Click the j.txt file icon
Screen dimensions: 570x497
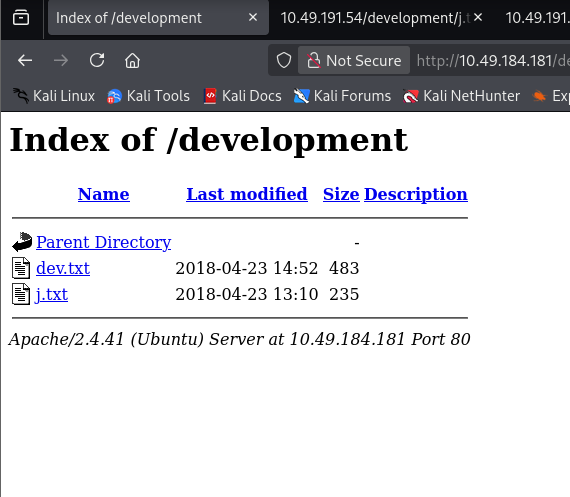point(21,294)
